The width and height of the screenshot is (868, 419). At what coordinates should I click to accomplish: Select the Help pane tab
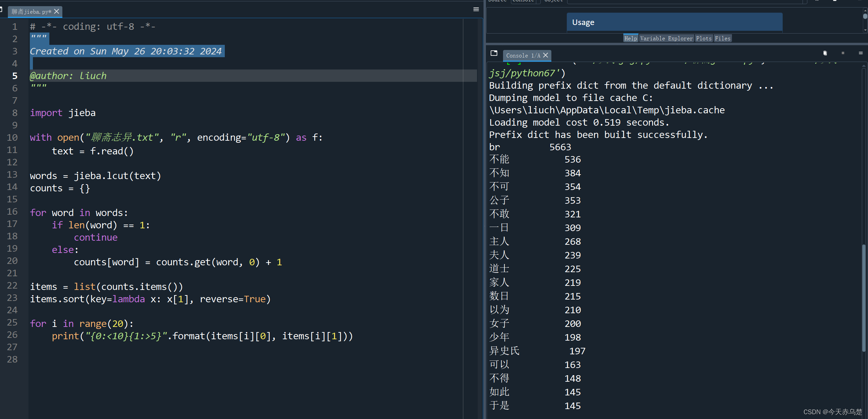pyautogui.click(x=630, y=38)
